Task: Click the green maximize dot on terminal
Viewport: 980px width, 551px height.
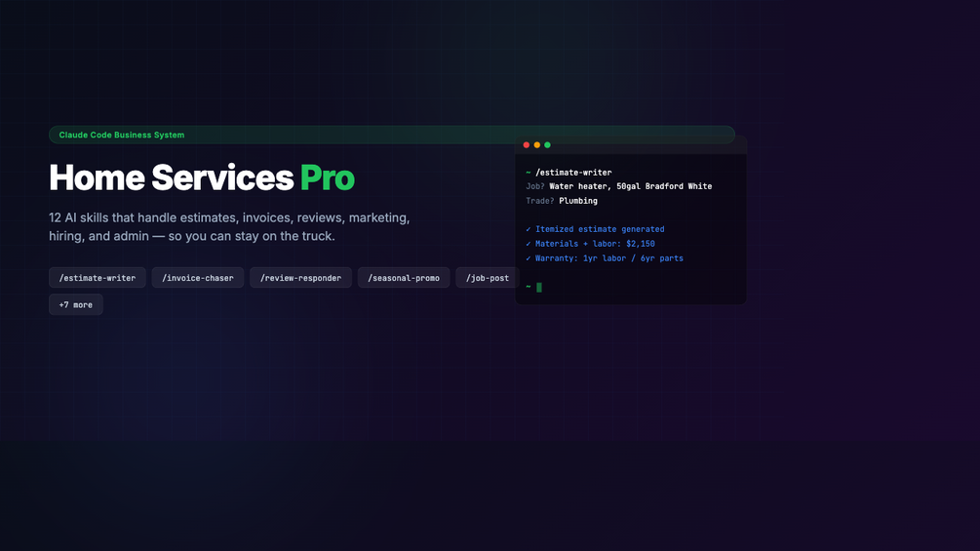Action: 547,145
